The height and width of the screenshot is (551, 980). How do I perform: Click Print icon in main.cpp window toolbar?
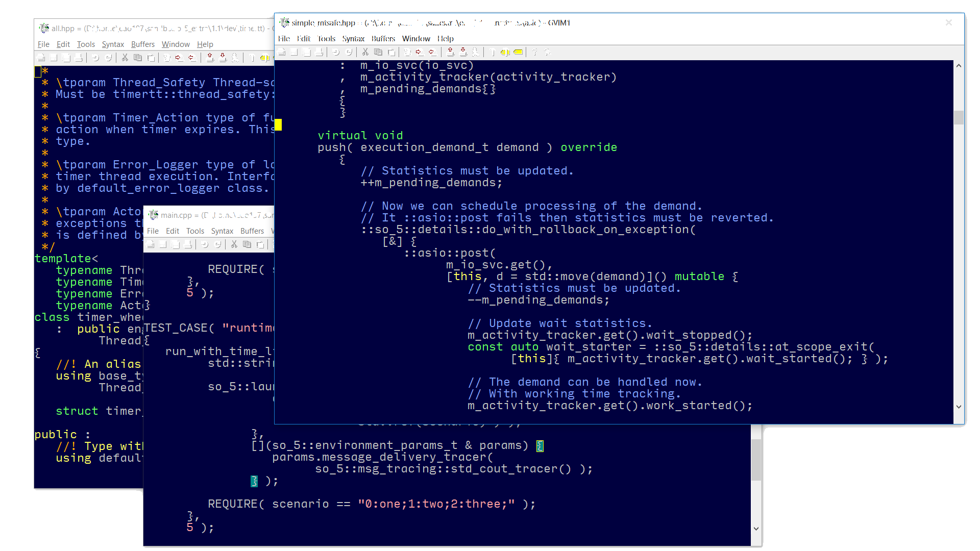[x=188, y=244]
